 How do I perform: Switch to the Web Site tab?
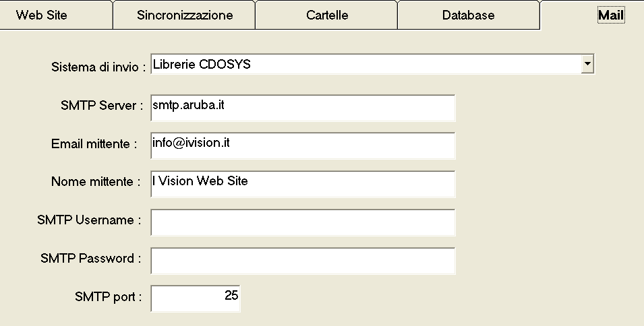click(42, 15)
